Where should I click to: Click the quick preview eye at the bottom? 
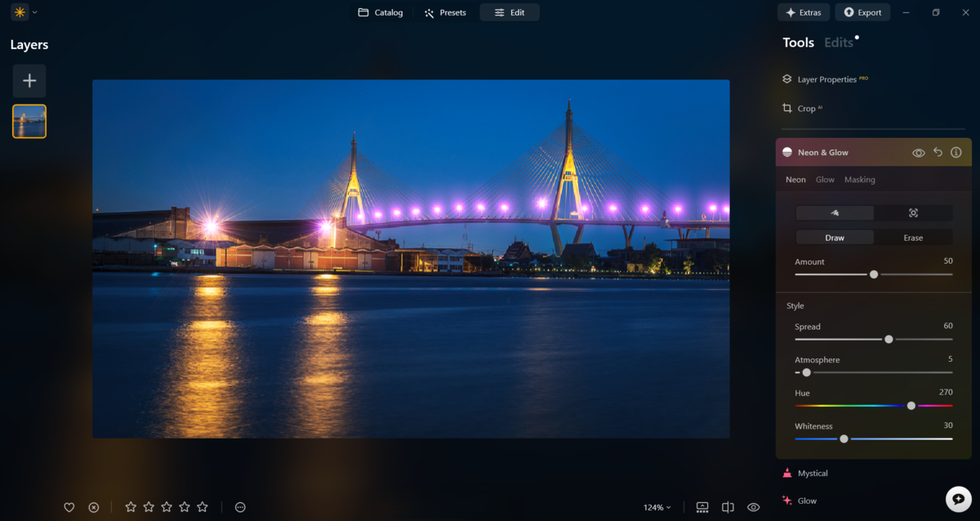[x=753, y=507]
